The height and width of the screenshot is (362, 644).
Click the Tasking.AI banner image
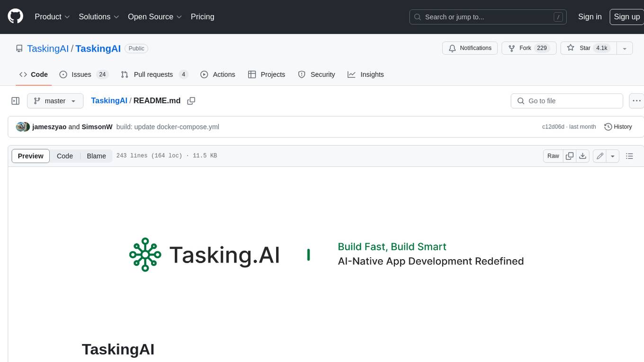point(327,254)
